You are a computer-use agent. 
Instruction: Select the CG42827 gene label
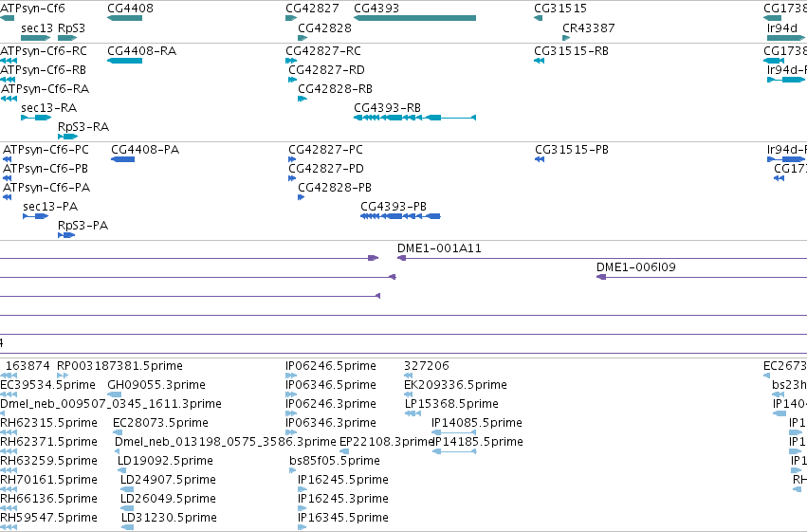312,9
